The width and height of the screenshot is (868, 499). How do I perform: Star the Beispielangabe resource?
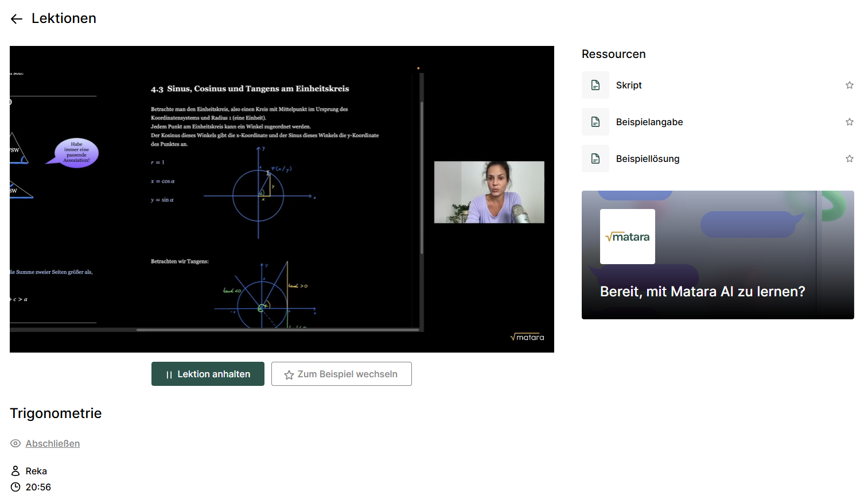pos(850,122)
